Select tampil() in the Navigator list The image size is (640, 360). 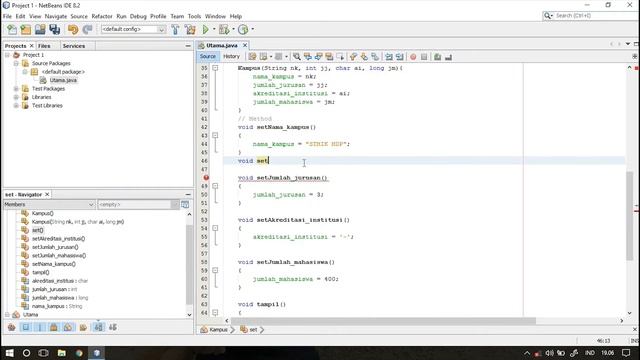pyautogui.click(x=40, y=272)
